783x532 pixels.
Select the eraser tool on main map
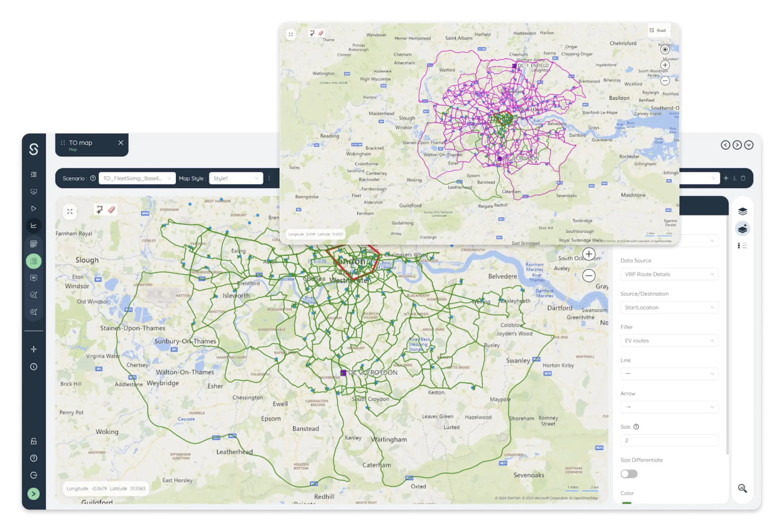pyautogui.click(x=112, y=210)
